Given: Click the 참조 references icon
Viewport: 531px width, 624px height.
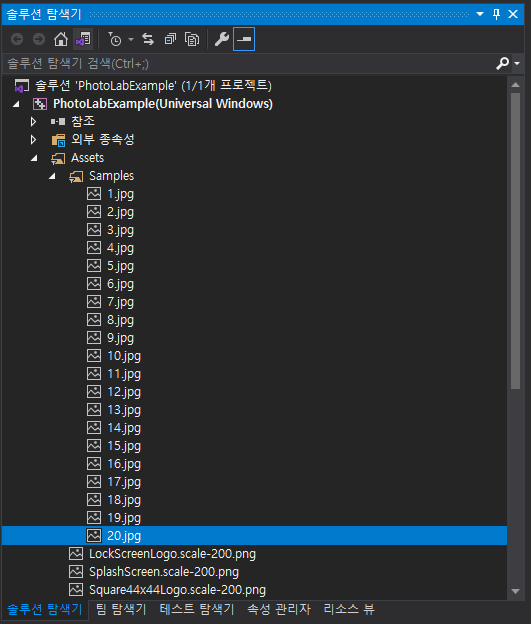Looking at the screenshot, I should tap(58, 122).
